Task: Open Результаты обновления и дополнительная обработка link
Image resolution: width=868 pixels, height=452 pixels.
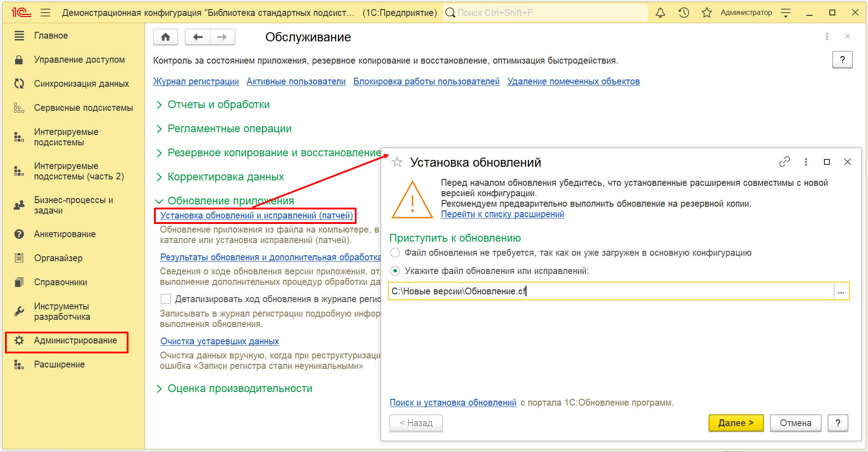Action: [x=271, y=257]
